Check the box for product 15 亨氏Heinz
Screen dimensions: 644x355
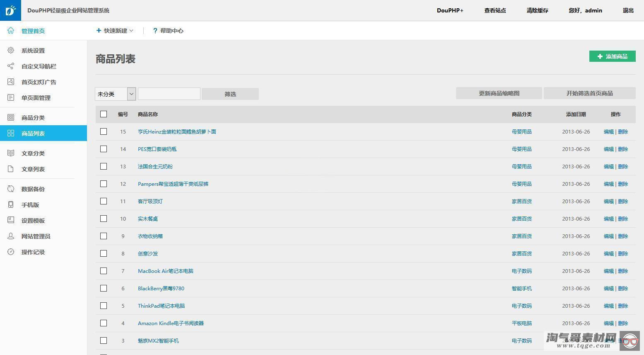point(104,131)
